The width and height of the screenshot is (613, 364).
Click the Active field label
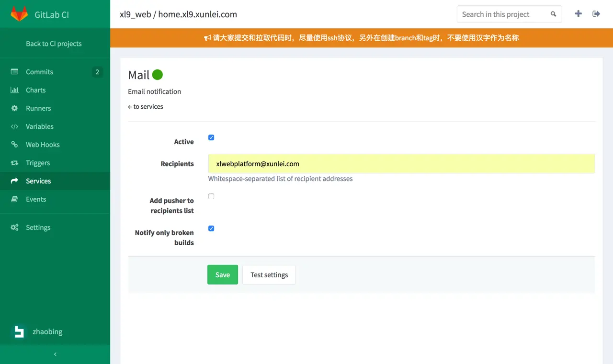184,142
